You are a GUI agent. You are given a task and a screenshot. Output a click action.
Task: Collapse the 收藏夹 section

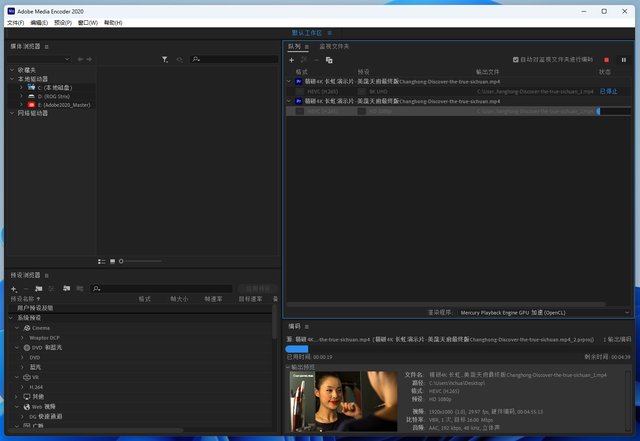[x=12, y=70]
